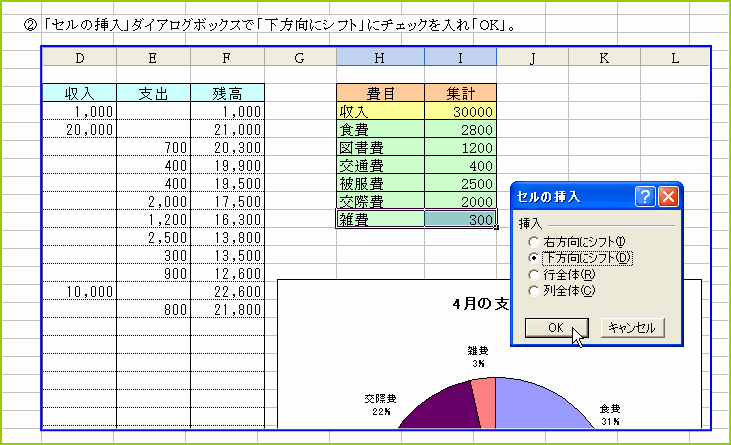Screen dimensions: 731x445
Task: Select the 交通費 cell
Action: (x=380, y=165)
